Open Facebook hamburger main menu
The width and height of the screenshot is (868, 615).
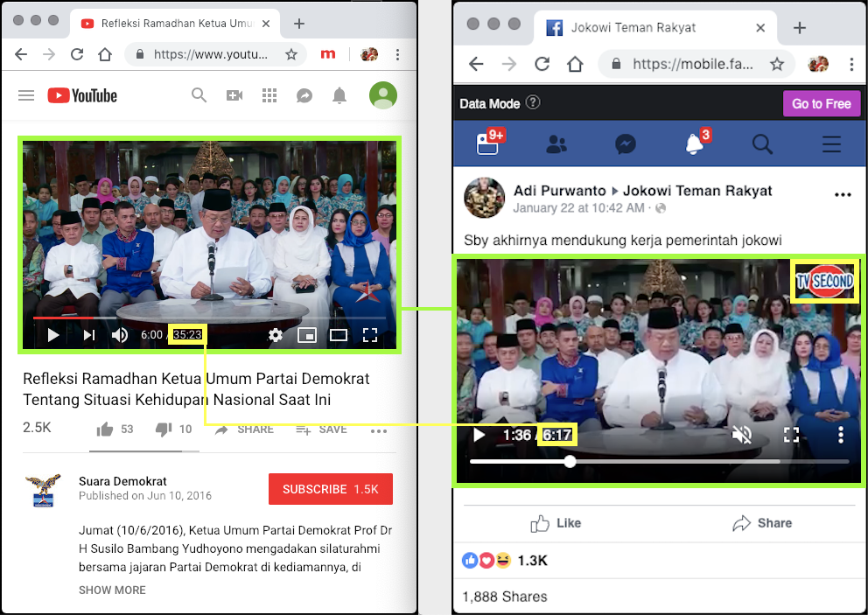[831, 143]
